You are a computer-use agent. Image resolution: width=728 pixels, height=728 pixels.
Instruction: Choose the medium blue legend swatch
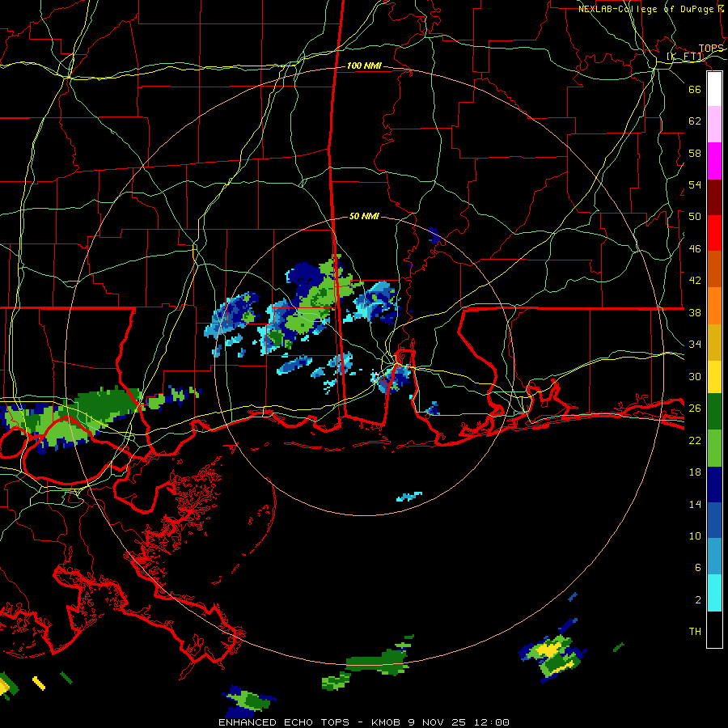pyautogui.click(x=714, y=520)
